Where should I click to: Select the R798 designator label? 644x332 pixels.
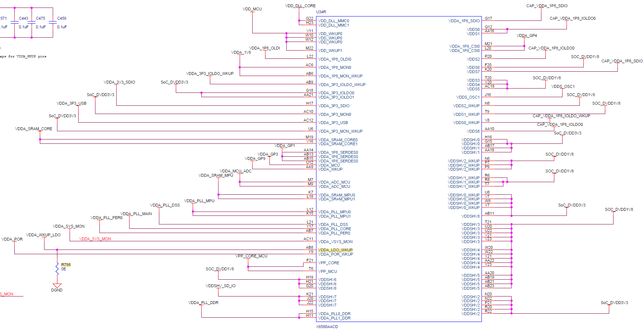point(66,265)
